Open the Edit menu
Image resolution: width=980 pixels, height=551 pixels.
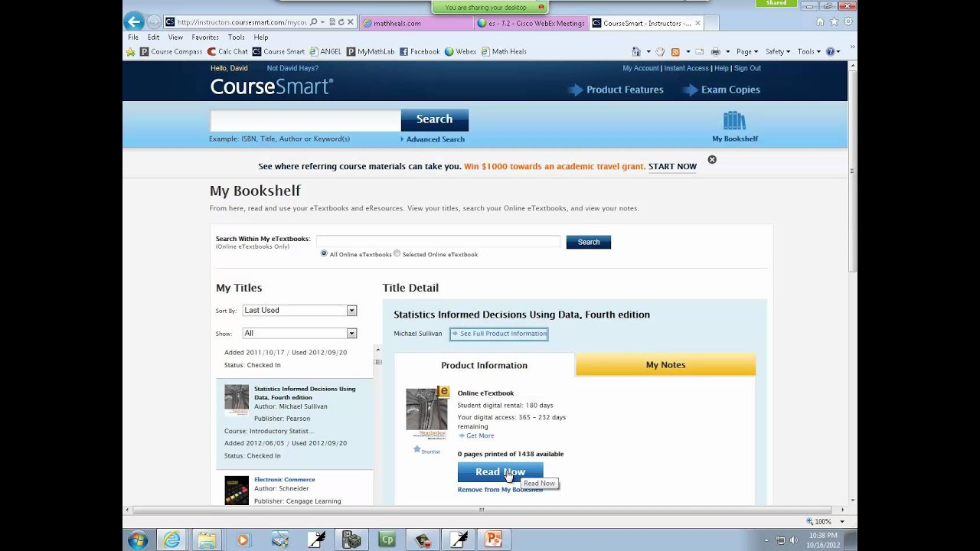[x=154, y=37]
